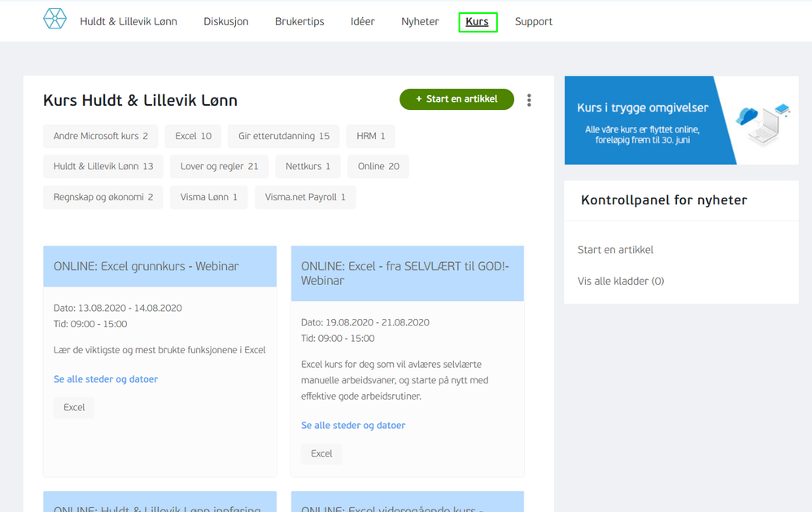
Task: Click the Lær de viktigste og mest brukte description
Action: pos(159,350)
